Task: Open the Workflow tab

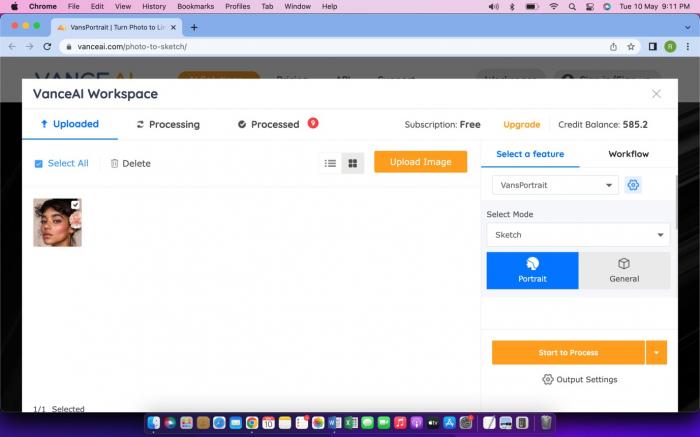Action: click(628, 154)
